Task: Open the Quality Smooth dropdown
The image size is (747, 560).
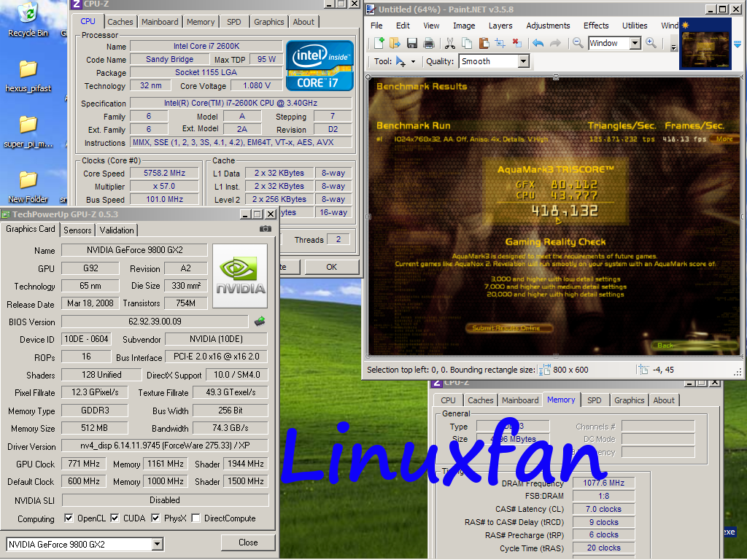Action: (x=523, y=61)
